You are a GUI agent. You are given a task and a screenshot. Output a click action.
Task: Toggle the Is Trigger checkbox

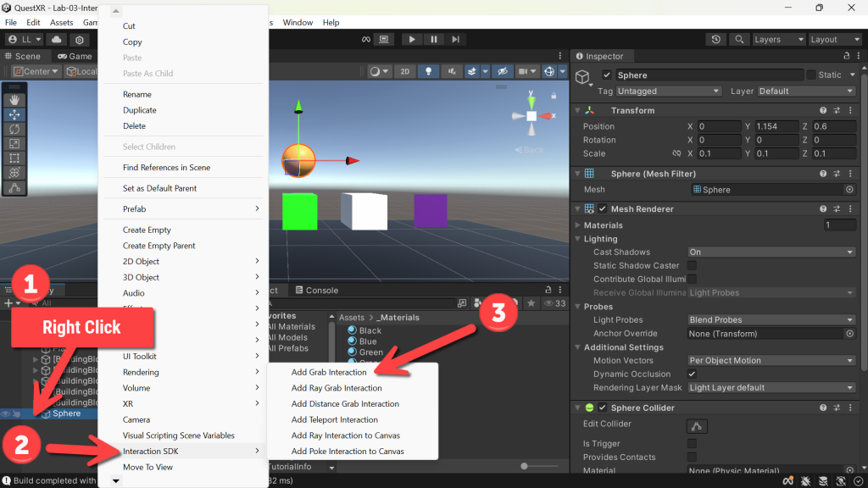click(x=692, y=444)
